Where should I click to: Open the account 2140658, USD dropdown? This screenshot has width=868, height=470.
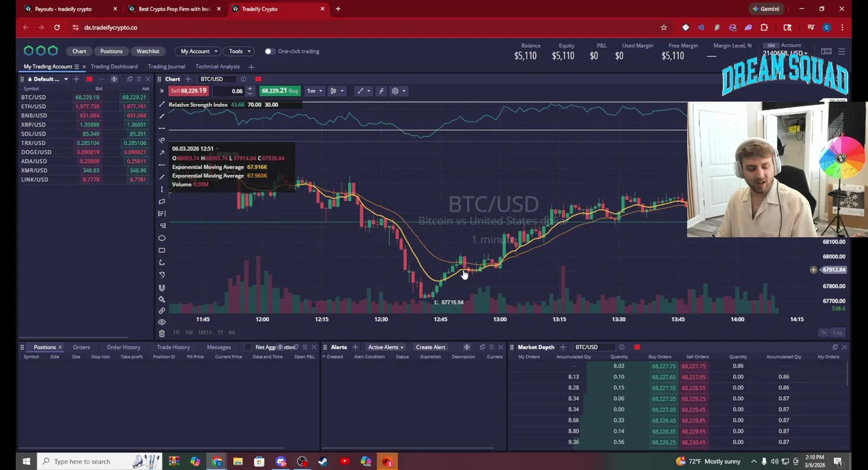tap(785, 53)
